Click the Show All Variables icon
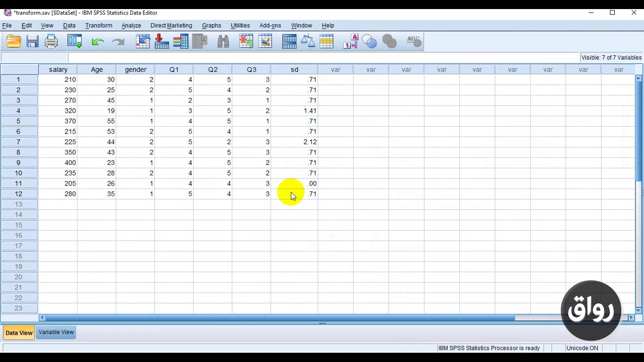Screen dimensions: 644x362 click(x=389, y=41)
